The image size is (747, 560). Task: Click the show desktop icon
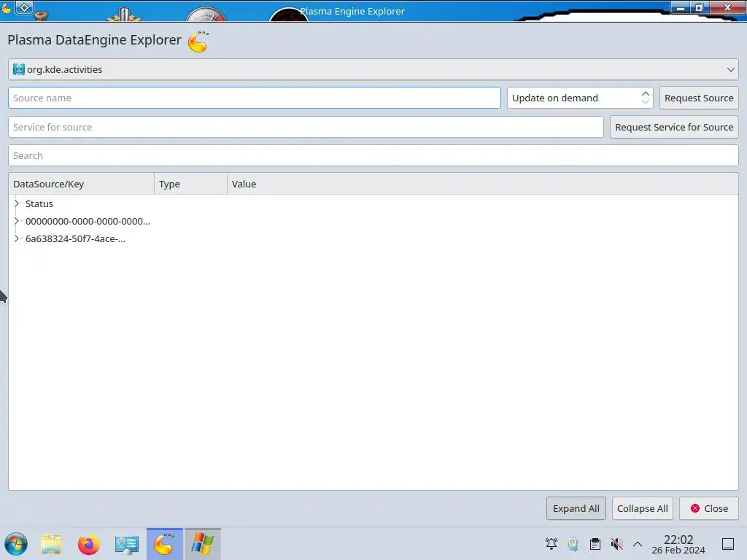728,544
